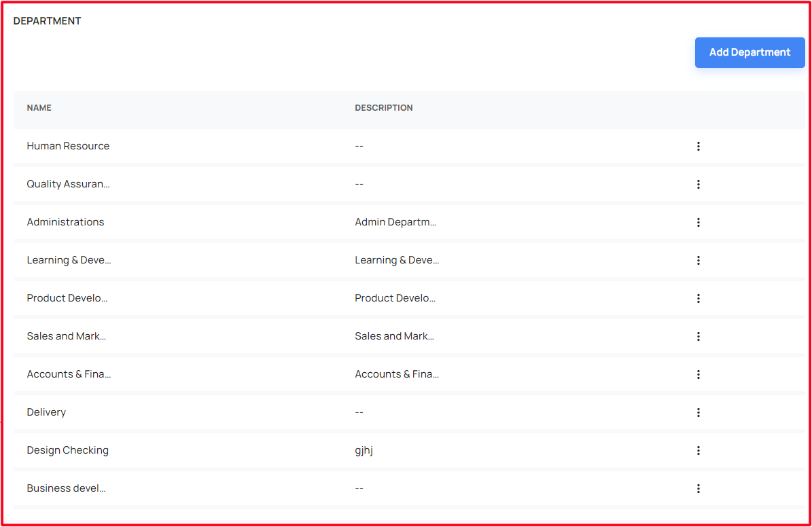Click the DEPARTMENT page heading
The height and width of the screenshot is (527, 812).
tap(47, 20)
